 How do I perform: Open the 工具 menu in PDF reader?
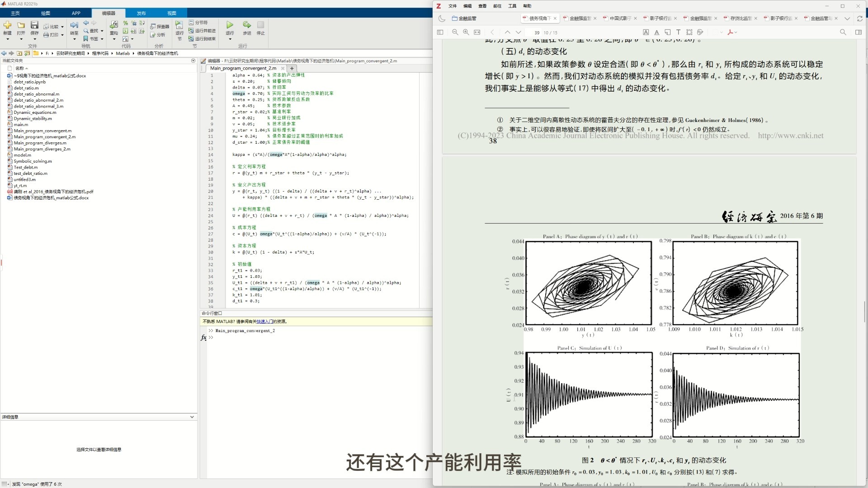512,6
